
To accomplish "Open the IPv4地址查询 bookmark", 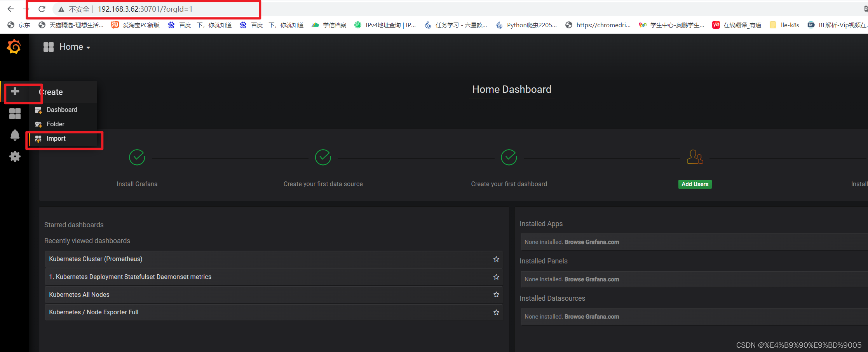I will (385, 25).
